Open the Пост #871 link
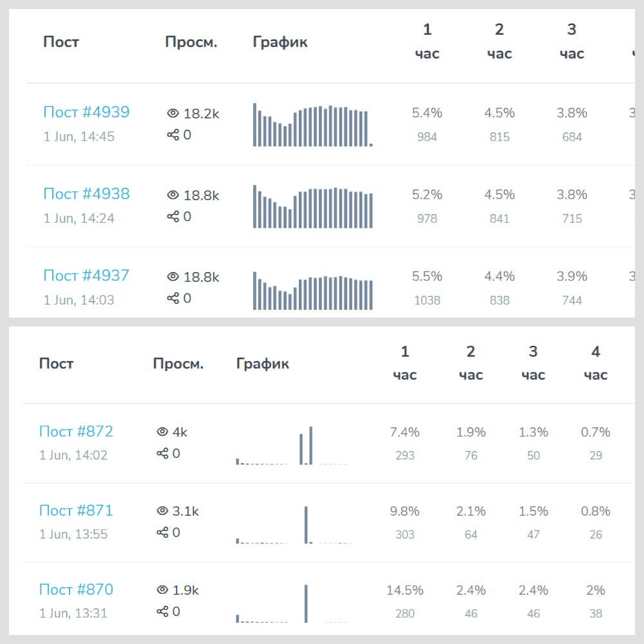The height and width of the screenshot is (644, 644). [x=76, y=511]
